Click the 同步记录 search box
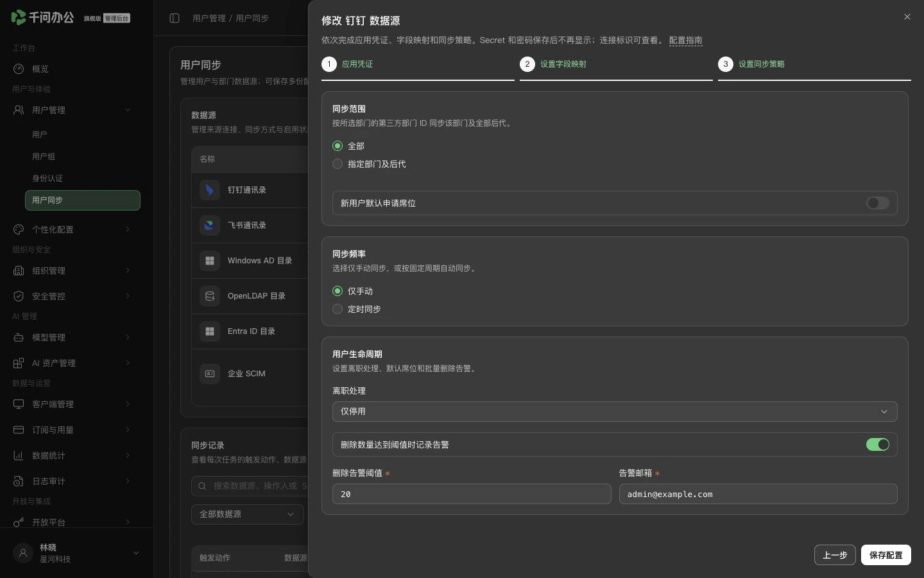The image size is (924, 578). (250, 486)
